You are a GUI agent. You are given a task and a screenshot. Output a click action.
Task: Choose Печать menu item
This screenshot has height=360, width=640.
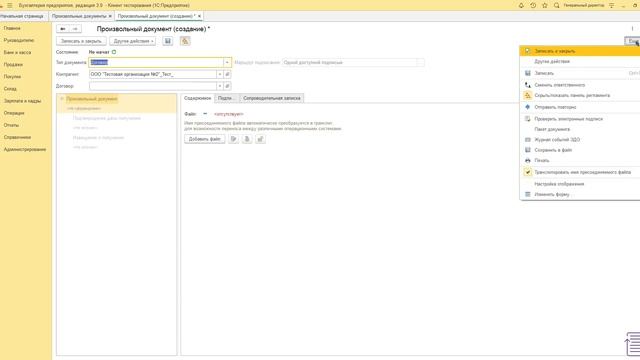[580, 160]
